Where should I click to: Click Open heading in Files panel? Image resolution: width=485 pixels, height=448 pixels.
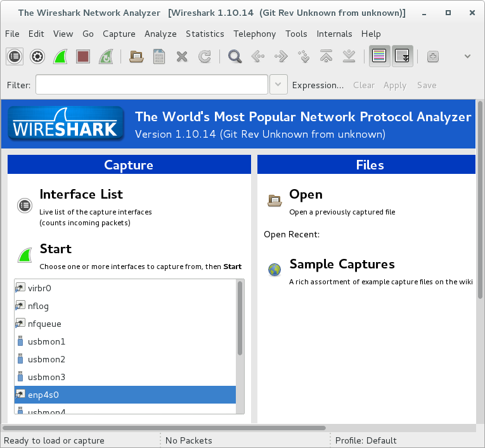(306, 195)
